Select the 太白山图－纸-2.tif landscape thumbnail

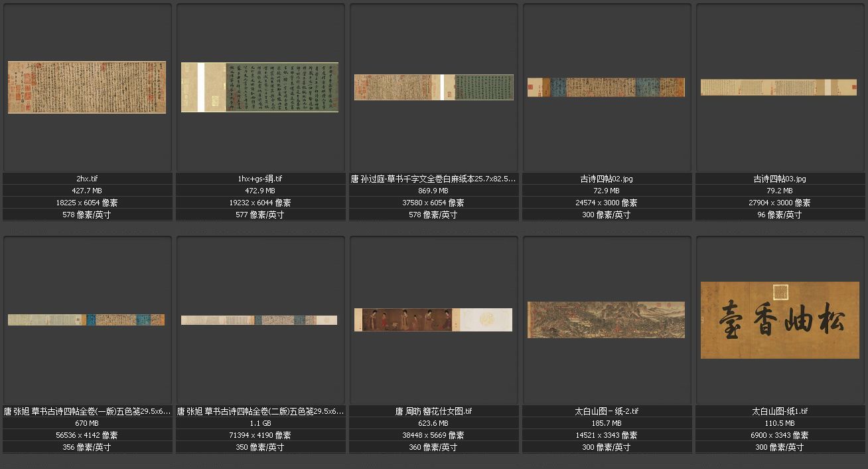tap(606, 320)
